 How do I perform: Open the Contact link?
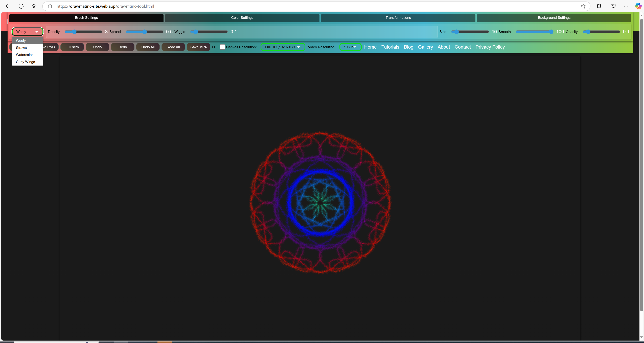[463, 47]
